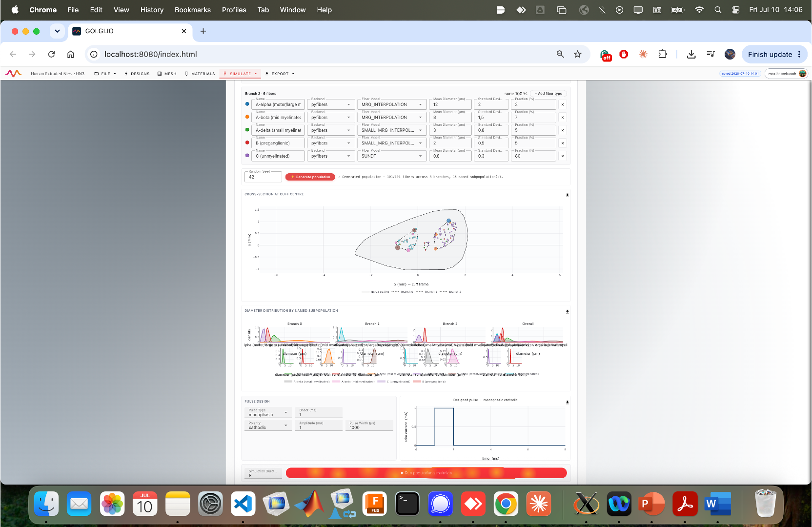Screen dimensions: 812x527
Task: Click the Finish update button
Action: 773,54
